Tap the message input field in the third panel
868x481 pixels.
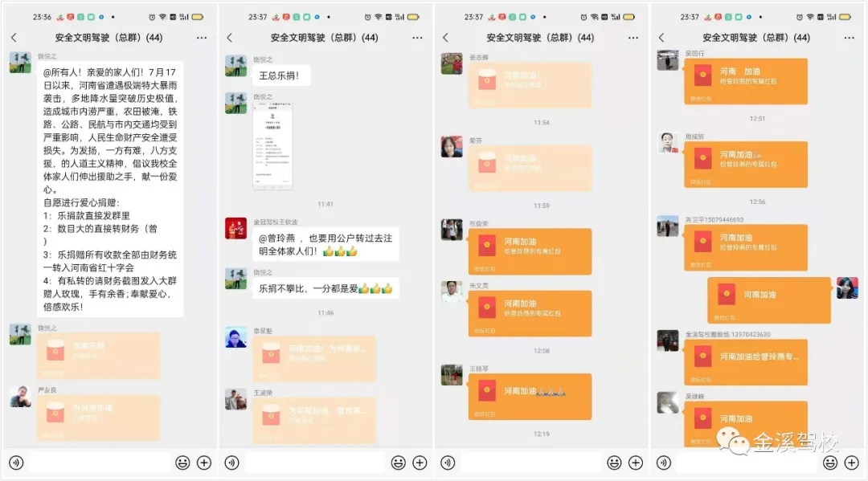click(x=530, y=463)
